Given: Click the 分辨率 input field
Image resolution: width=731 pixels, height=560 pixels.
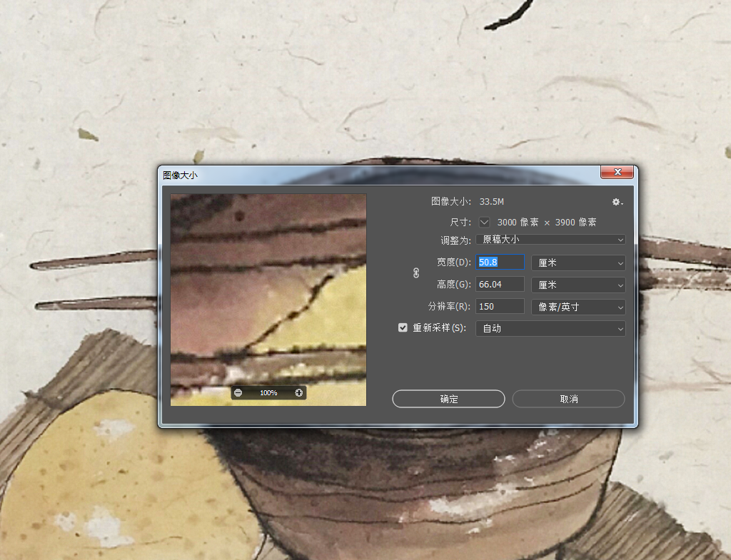Looking at the screenshot, I should [500, 306].
